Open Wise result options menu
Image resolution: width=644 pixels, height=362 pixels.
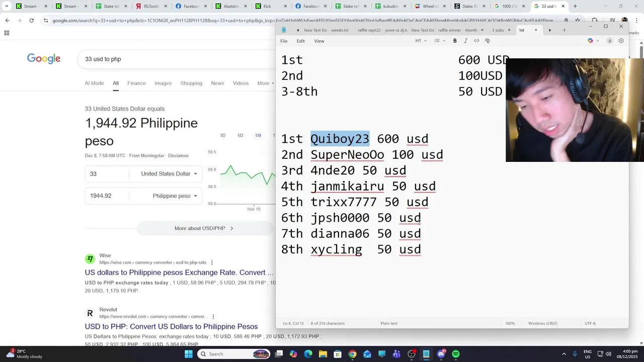[212, 262]
